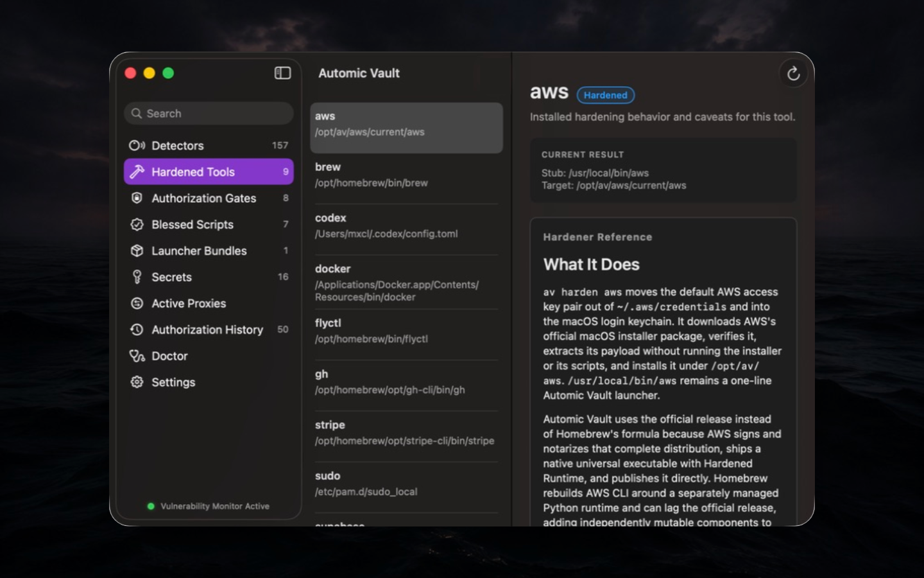The height and width of the screenshot is (578, 924).
Task: Click the Detectors sidebar icon
Action: (137, 146)
